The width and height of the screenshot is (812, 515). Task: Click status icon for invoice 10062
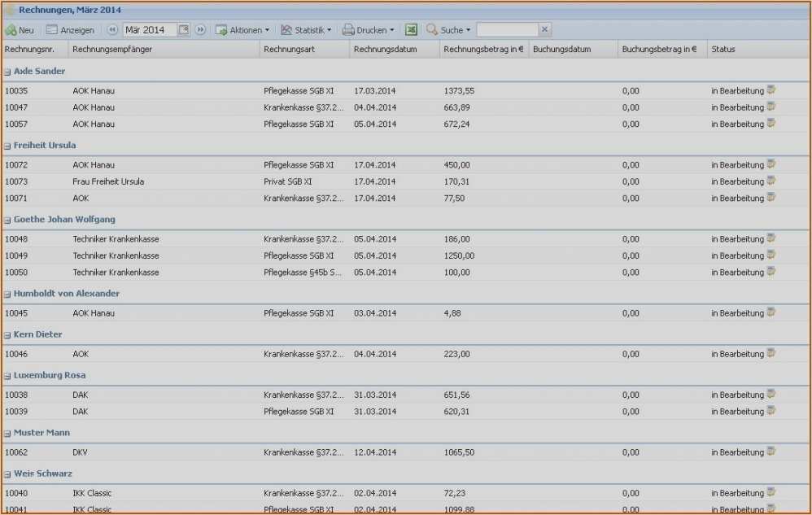[x=771, y=452]
